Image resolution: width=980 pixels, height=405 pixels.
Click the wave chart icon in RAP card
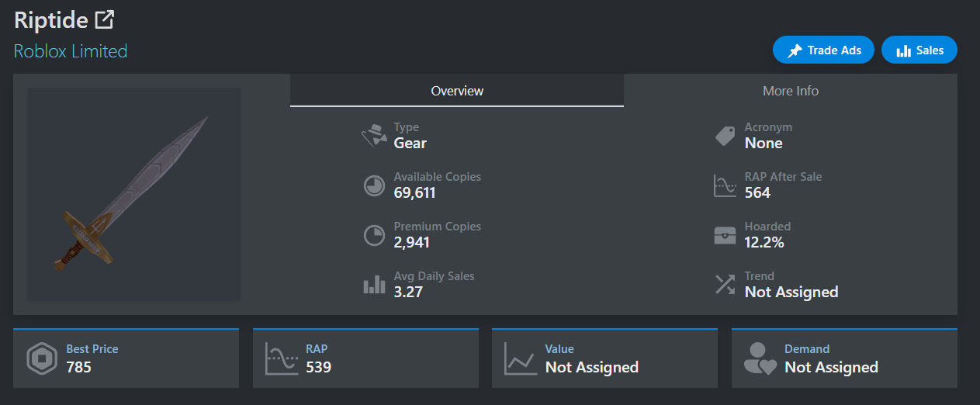[x=282, y=358]
